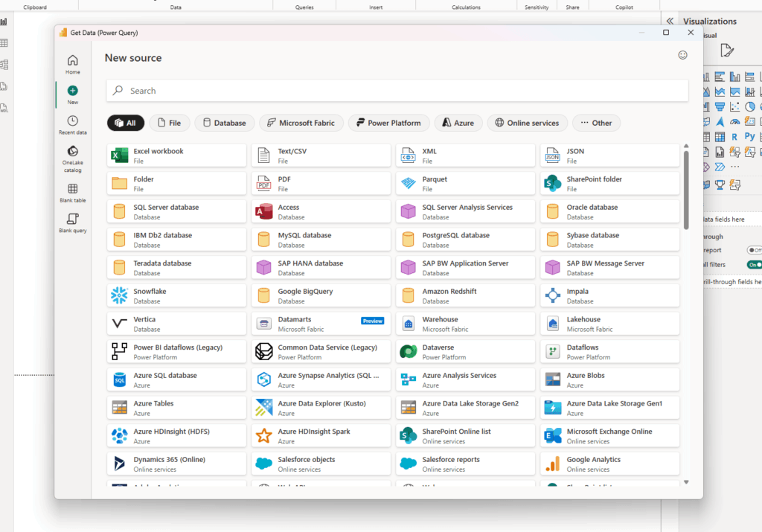762x532 pixels.
Task: Select the JSON file connector
Action: [x=609, y=156]
